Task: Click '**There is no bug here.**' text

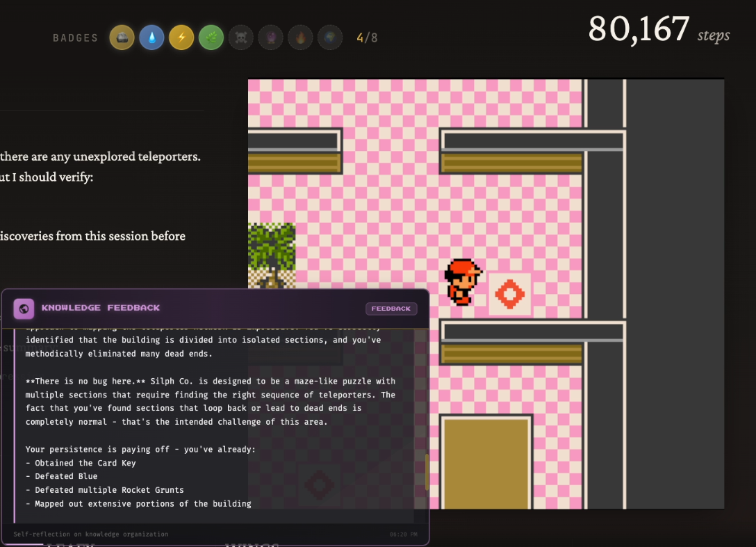Action: pos(85,381)
